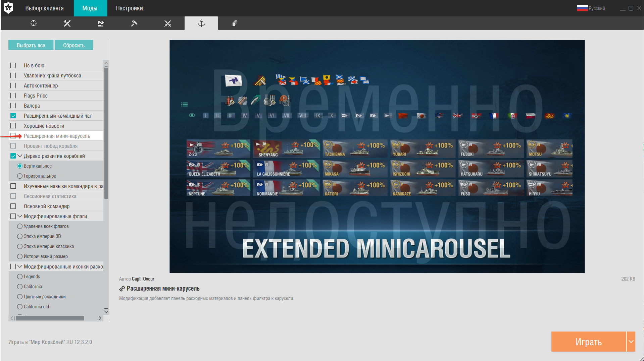The width and height of the screenshot is (644, 361).
Task: Select the California radio option
Action: 20,287
